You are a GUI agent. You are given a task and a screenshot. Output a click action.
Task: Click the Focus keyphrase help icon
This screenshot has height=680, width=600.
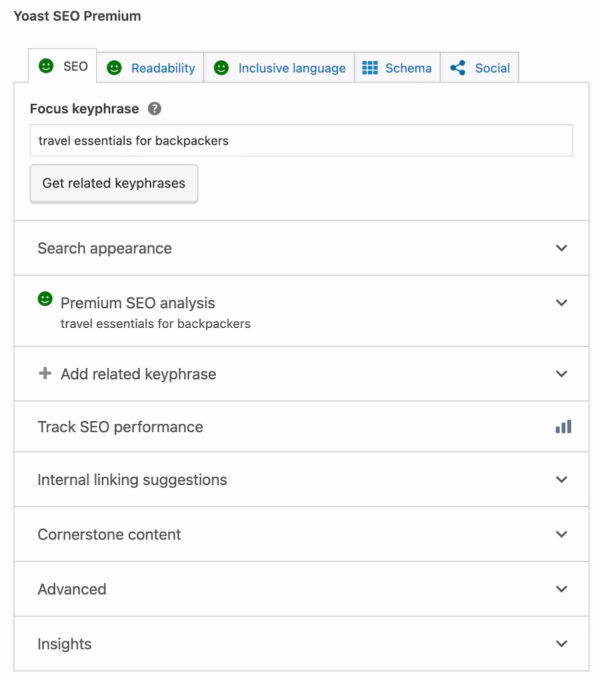pyautogui.click(x=155, y=109)
